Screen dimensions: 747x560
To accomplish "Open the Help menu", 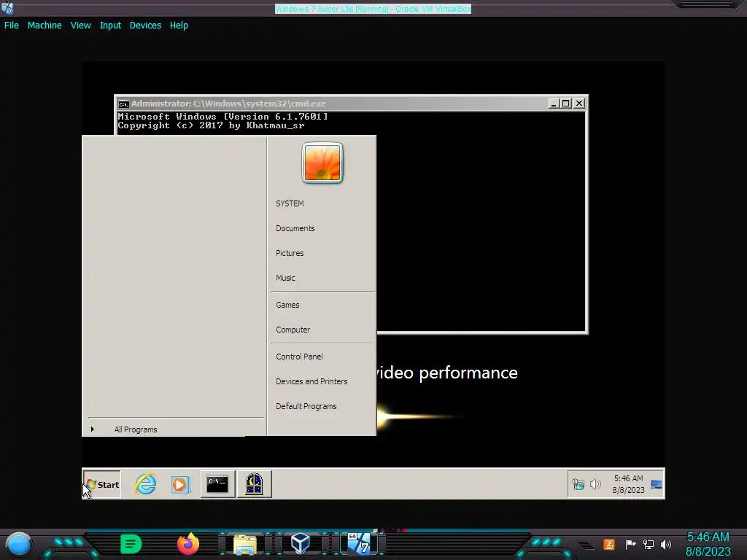I will 179,26.
